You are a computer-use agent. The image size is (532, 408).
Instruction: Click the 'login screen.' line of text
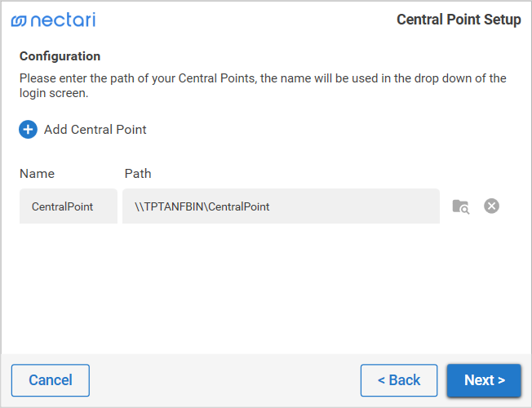(54, 93)
